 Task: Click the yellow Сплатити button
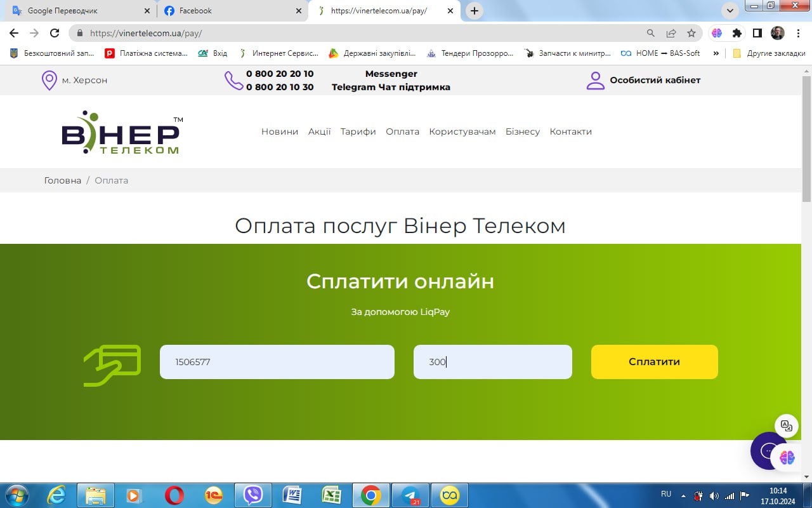[x=655, y=362]
